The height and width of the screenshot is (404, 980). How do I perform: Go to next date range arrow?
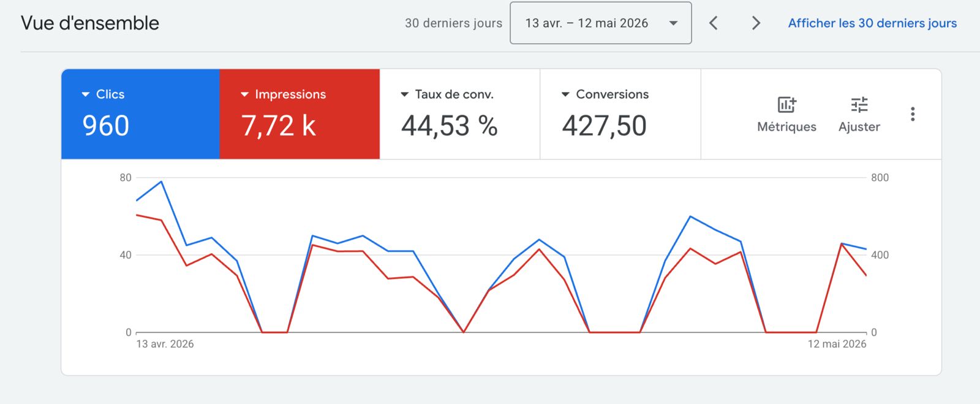[756, 23]
